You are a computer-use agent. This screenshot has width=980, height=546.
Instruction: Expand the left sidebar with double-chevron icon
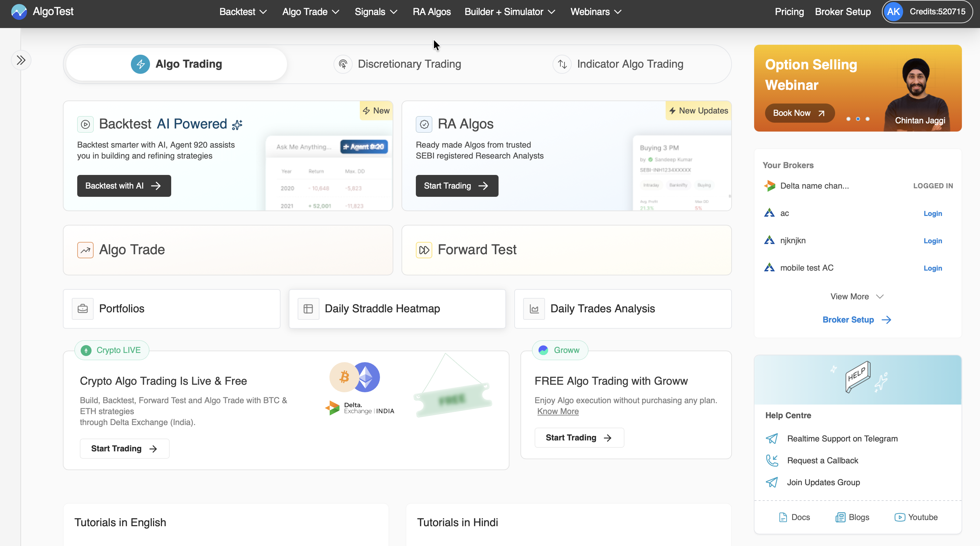21,60
